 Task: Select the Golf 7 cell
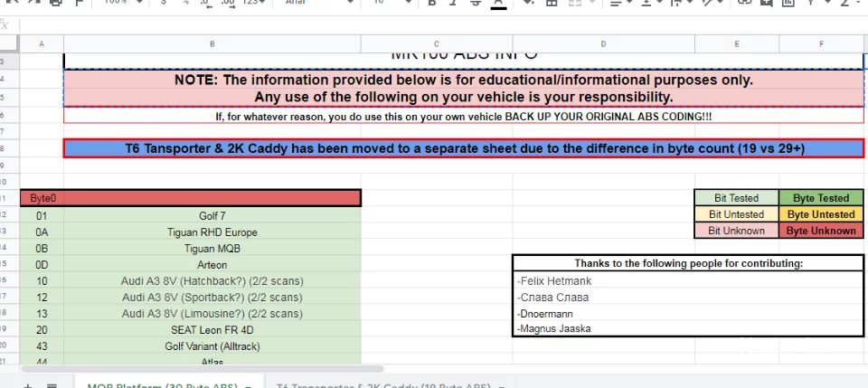pyautogui.click(x=212, y=216)
